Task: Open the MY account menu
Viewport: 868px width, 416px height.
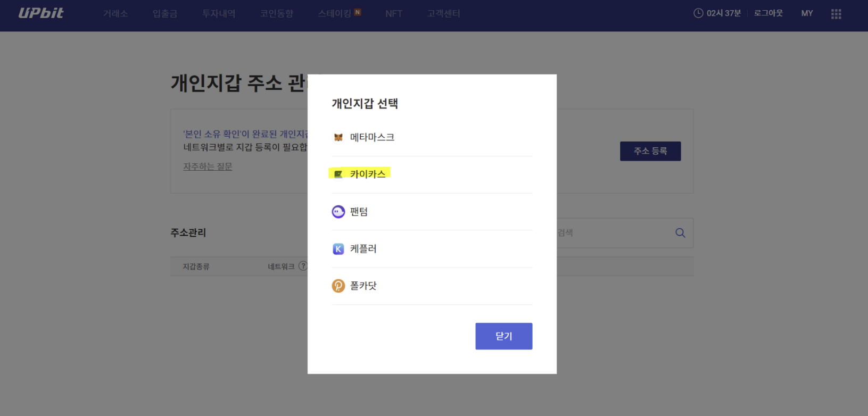Action: [807, 13]
